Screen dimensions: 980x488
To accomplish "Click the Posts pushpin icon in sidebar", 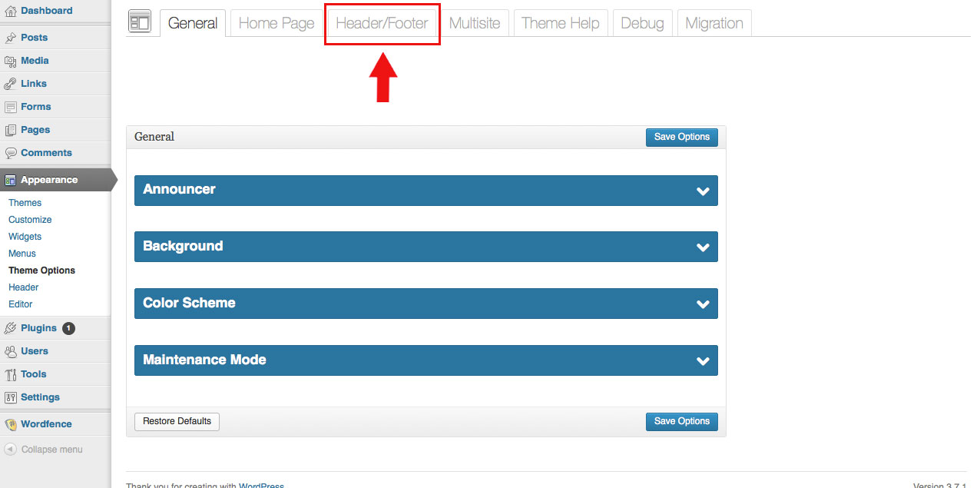I will (x=11, y=38).
